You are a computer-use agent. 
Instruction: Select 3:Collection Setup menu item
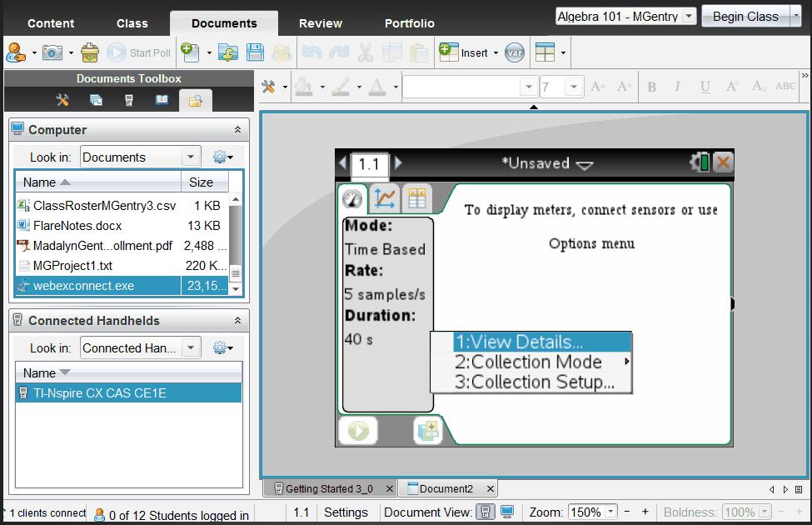click(531, 382)
